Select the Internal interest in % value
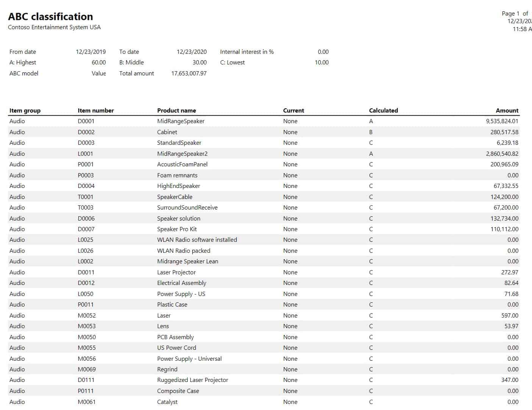 [322, 52]
